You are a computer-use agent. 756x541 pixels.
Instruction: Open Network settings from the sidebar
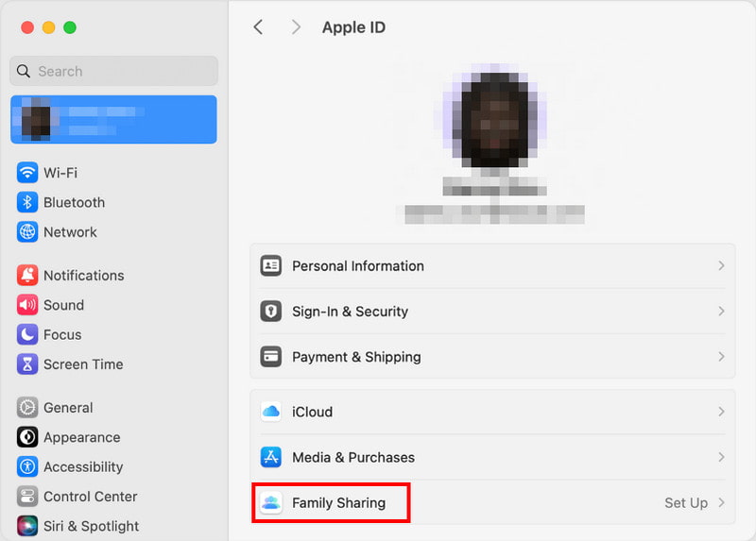pos(70,231)
